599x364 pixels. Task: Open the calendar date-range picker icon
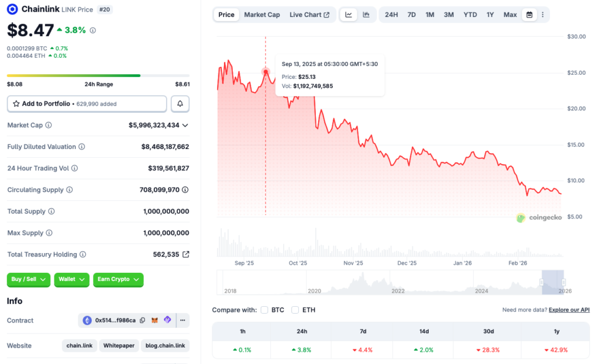[x=529, y=15]
